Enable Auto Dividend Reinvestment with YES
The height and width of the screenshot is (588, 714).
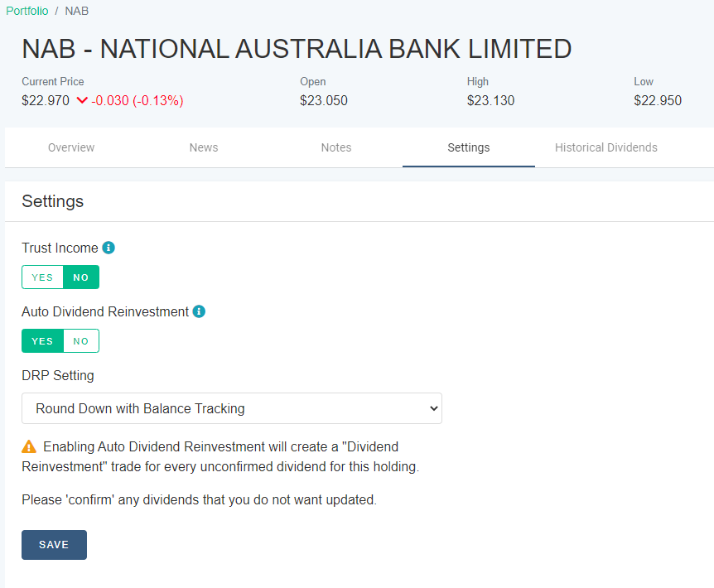pos(42,341)
